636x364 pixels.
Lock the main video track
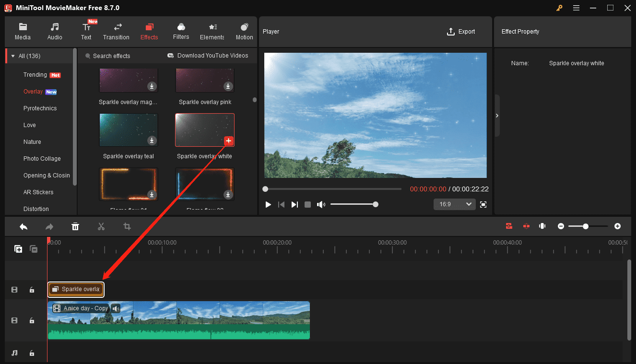[x=32, y=320]
